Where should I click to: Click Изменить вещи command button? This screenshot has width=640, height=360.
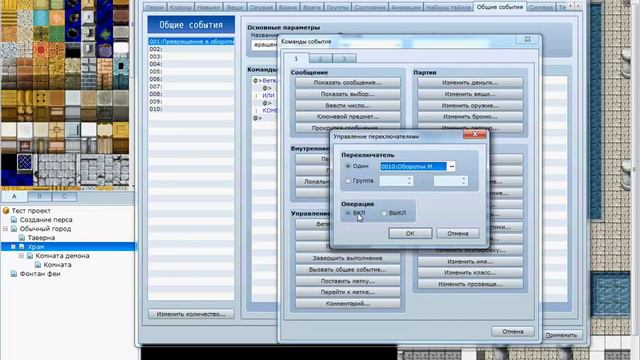point(470,94)
